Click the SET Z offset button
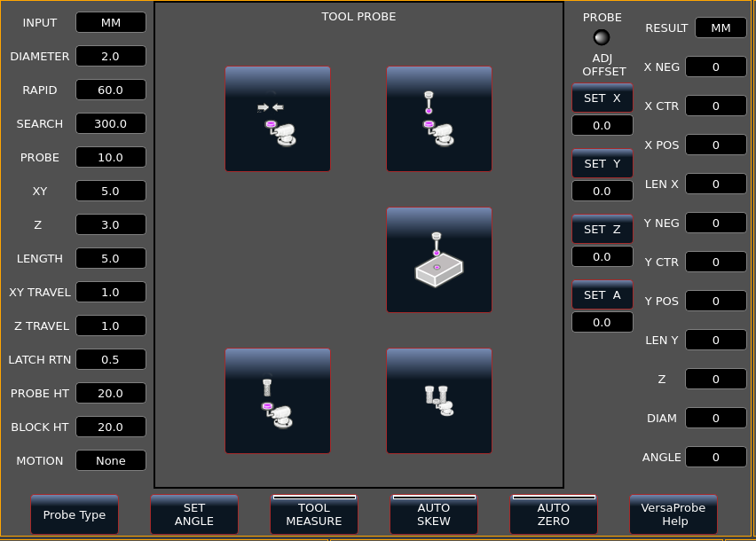The width and height of the screenshot is (756, 541). click(x=602, y=230)
